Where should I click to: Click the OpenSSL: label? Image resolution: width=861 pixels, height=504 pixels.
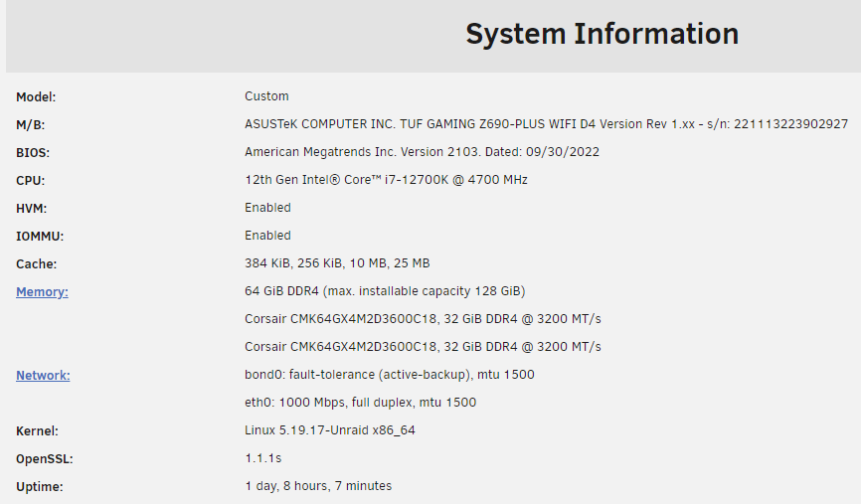(45, 459)
